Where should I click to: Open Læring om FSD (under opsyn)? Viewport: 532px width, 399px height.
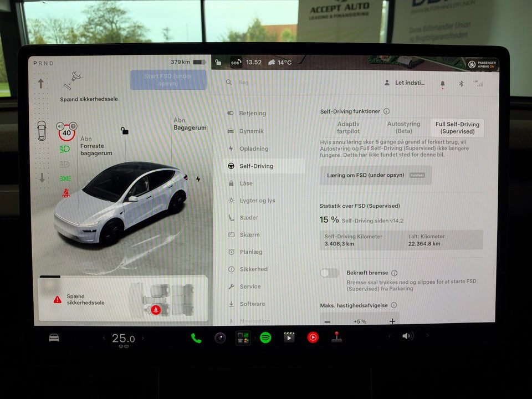pos(376,176)
